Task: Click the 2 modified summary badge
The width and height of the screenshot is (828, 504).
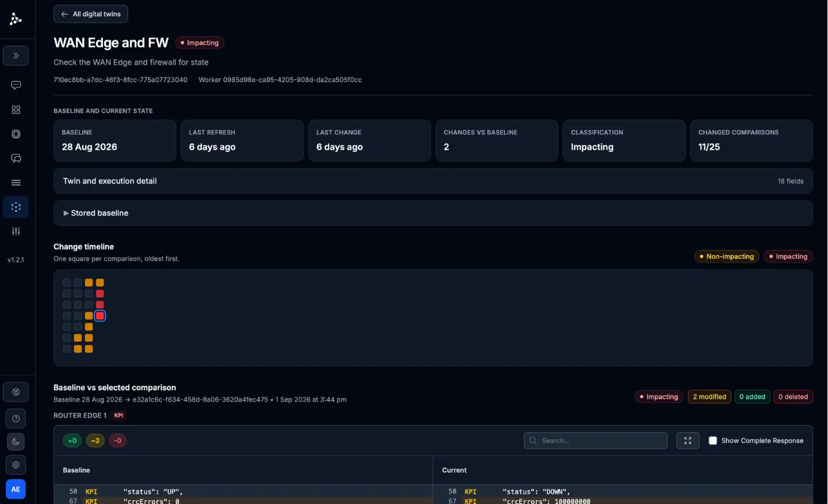Action: click(709, 397)
